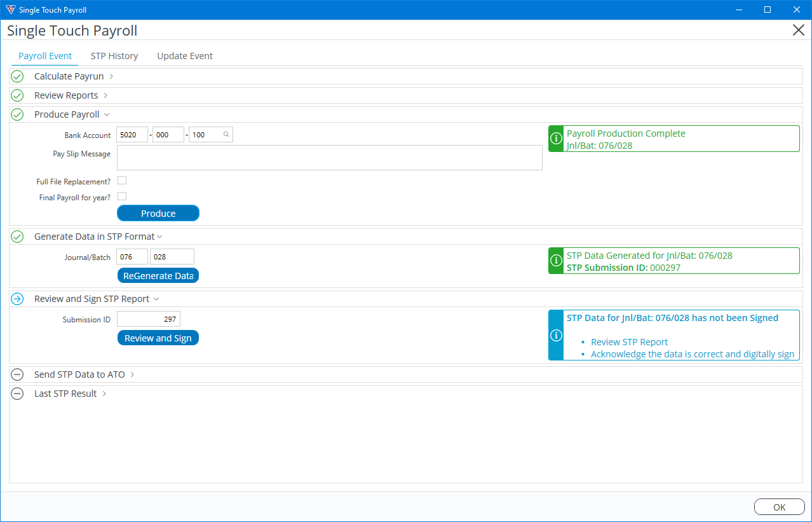Click the green check icon beside Produce Payroll
812x522 pixels.
point(17,114)
